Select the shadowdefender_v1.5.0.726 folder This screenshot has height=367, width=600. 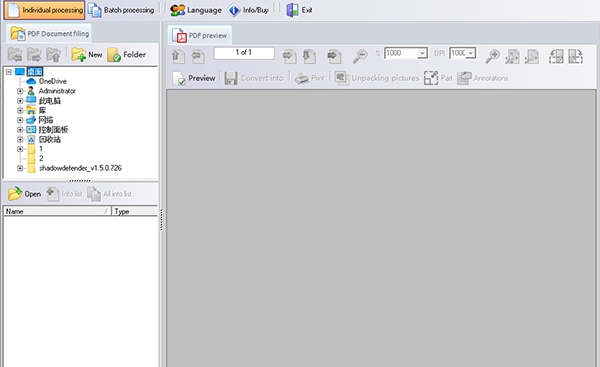(x=80, y=168)
